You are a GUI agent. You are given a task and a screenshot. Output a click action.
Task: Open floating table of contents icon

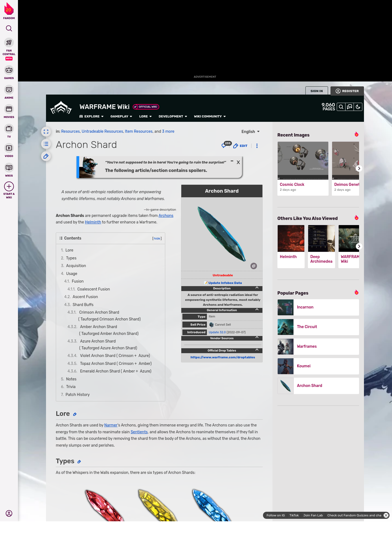pos(46,144)
